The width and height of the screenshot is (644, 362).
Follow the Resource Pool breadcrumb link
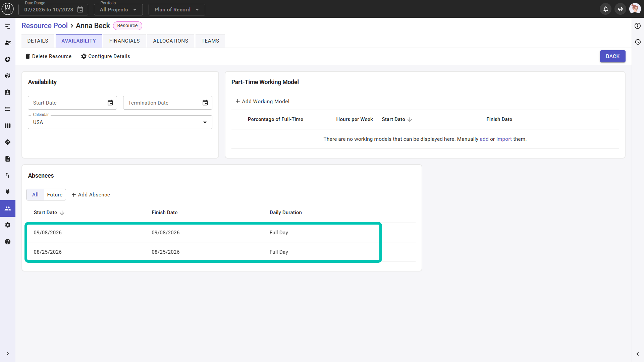[45, 26]
